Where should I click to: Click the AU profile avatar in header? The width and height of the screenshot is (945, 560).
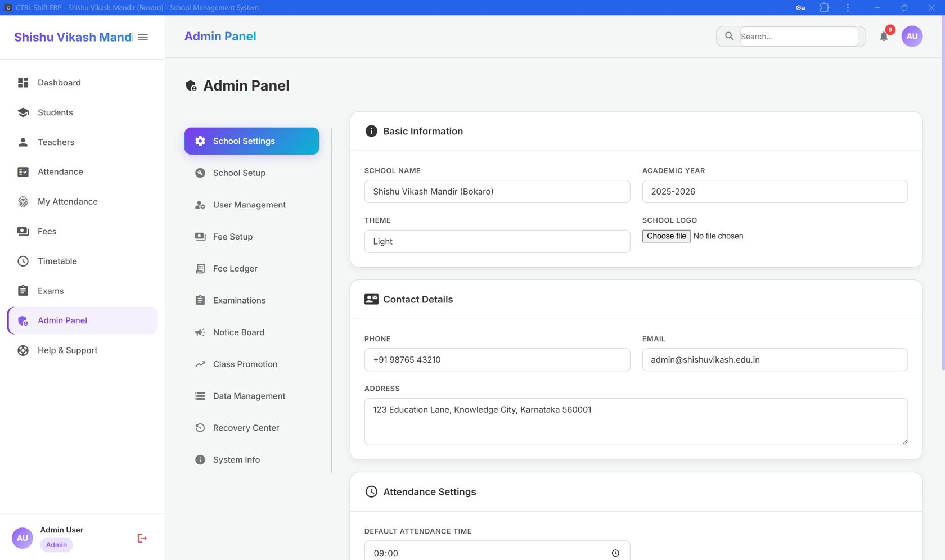pyautogui.click(x=912, y=36)
